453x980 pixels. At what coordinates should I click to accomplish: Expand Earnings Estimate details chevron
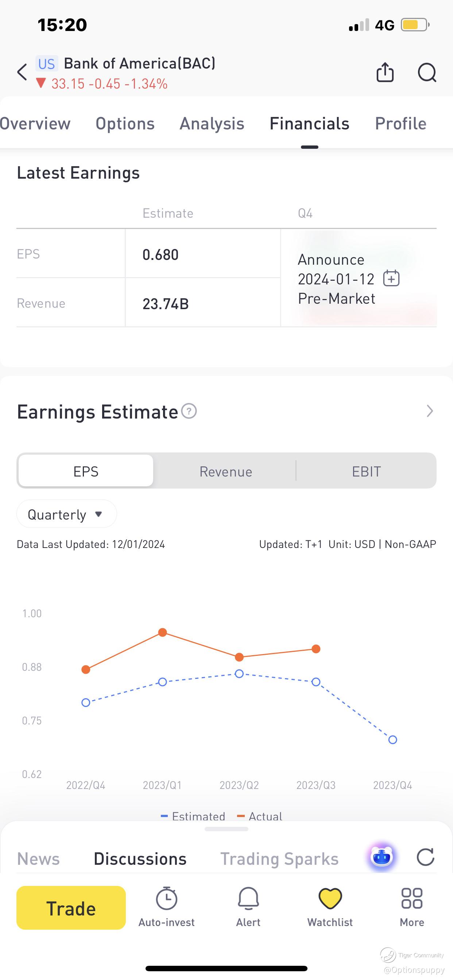tap(430, 411)
